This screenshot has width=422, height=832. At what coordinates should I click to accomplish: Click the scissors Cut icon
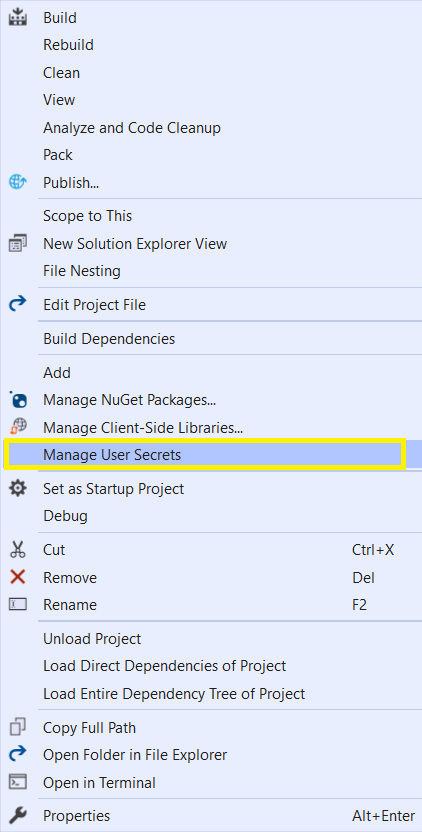pyautogui.click(x=18, y=549)
